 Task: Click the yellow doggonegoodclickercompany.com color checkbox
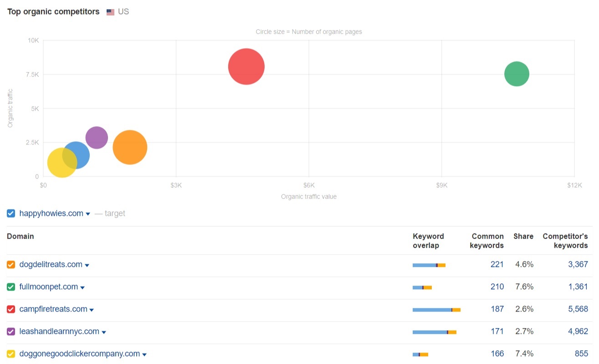11,354
